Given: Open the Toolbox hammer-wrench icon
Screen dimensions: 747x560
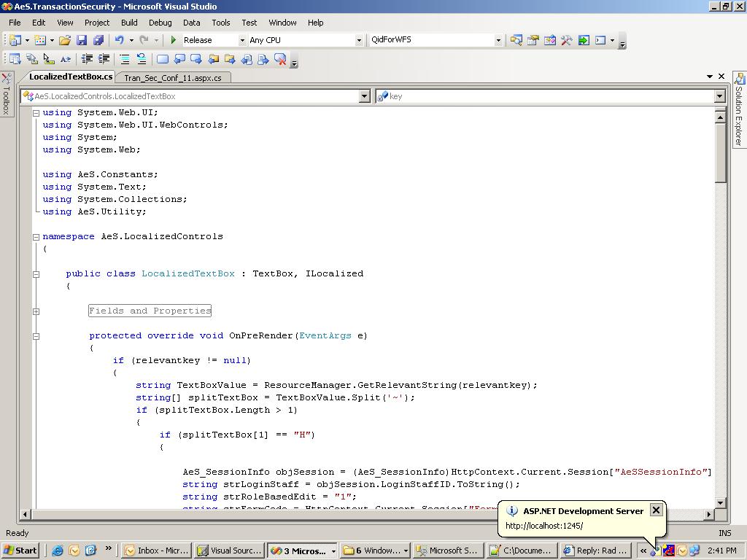Looking at the screenshot, I should [566, 40].
